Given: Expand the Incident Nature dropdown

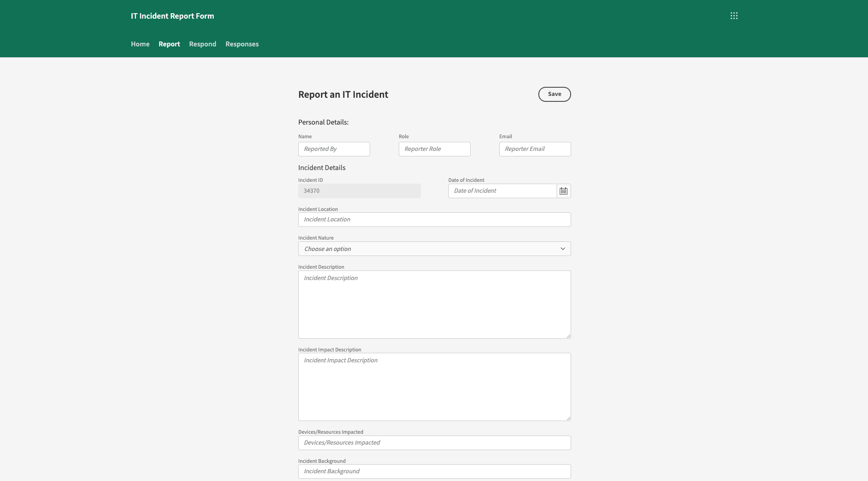Looking at the screenshot, I should pos(434,249).
